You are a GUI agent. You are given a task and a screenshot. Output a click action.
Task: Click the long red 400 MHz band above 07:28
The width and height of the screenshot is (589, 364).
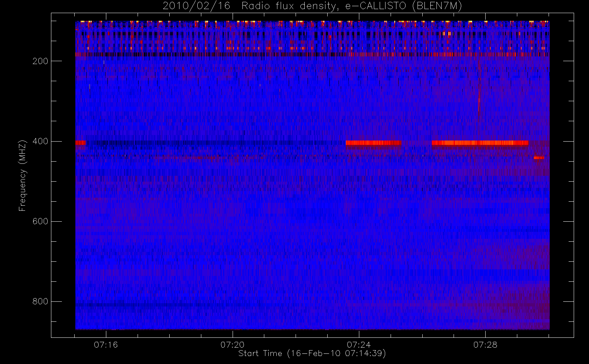coord(480,143)
